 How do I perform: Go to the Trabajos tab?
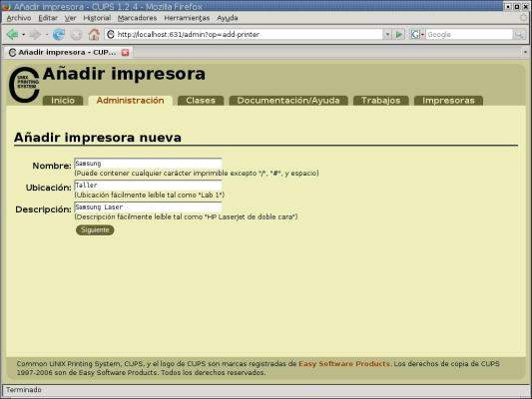pos(381,101)
